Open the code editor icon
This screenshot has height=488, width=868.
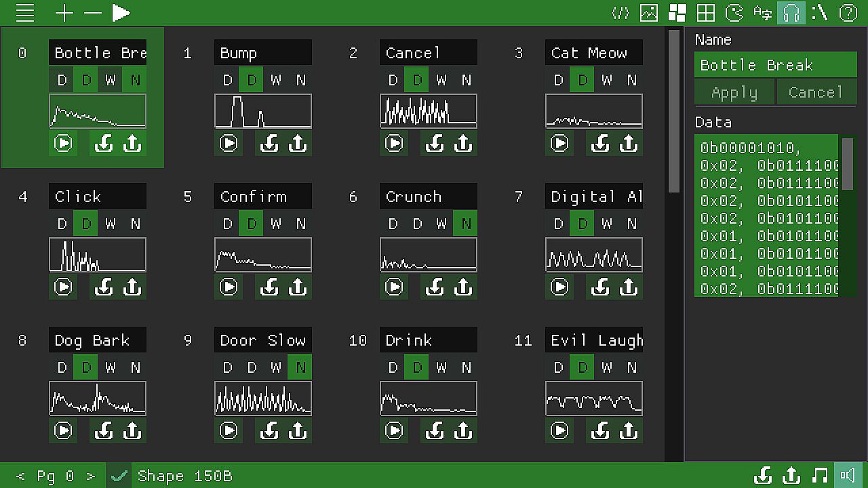[x=620, y=13]
